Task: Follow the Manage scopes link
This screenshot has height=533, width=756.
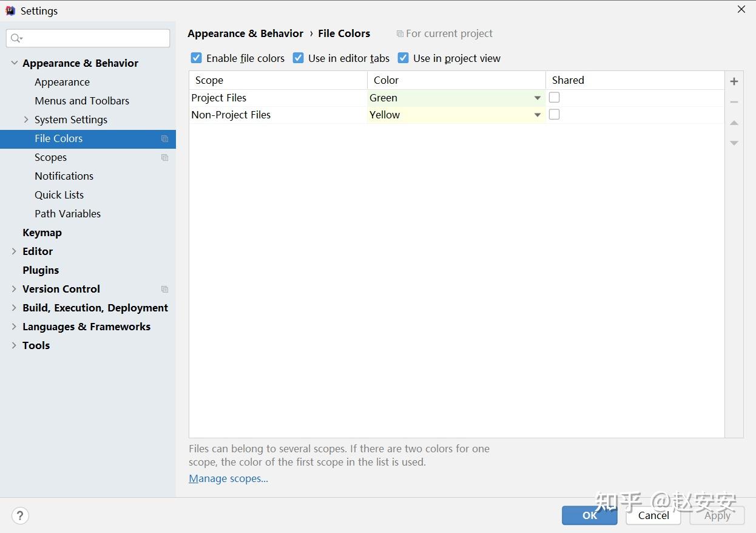Action: click(228, 478)
